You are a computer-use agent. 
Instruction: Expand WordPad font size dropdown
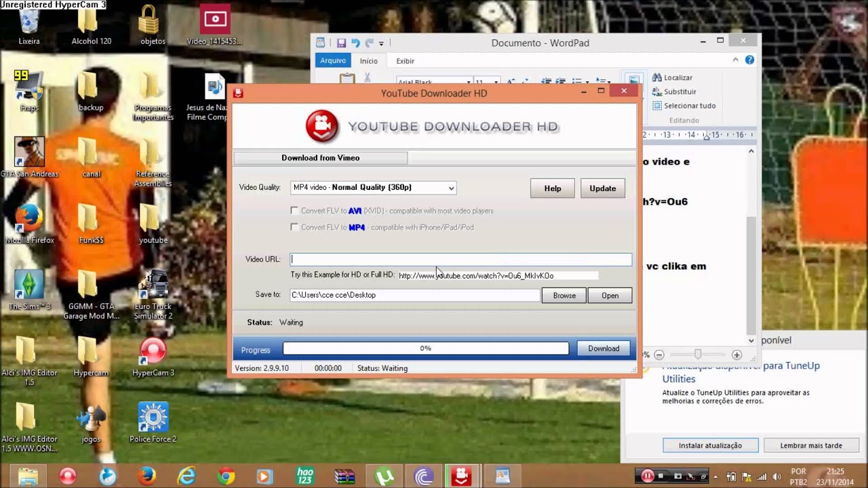[x=496, y=81]
